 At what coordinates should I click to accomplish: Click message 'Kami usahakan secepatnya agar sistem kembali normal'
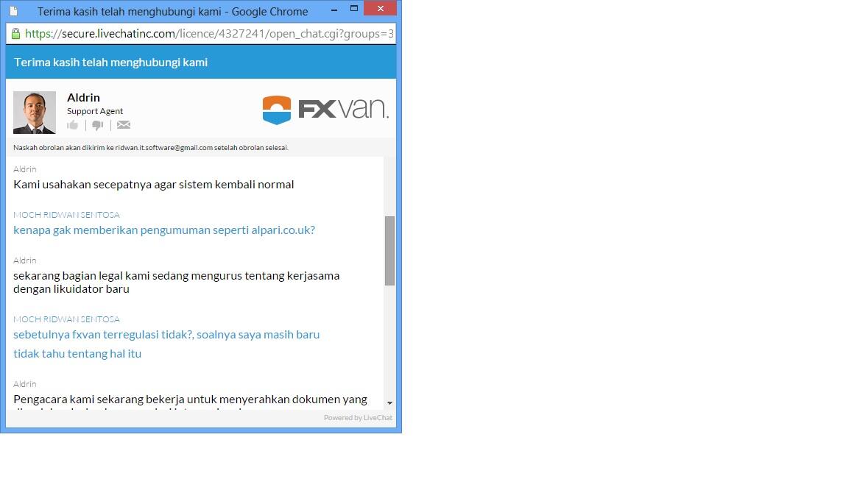click(154, 184)
